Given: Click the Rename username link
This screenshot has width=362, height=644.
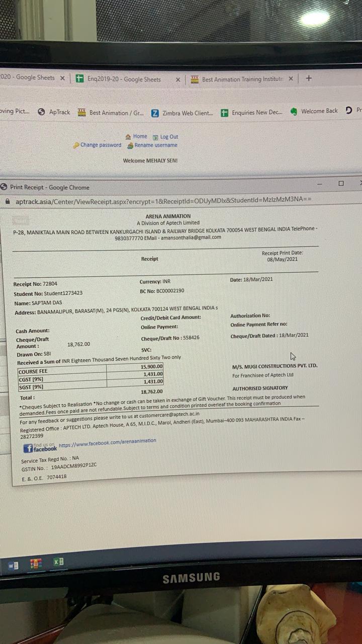Looking at the screenshot, I should pyautogui.click(x=156, y=145).
